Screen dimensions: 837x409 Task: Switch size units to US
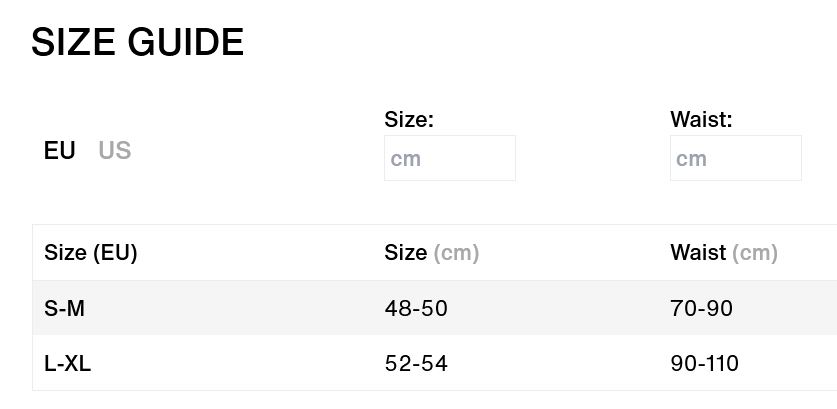tap(115, 151)
